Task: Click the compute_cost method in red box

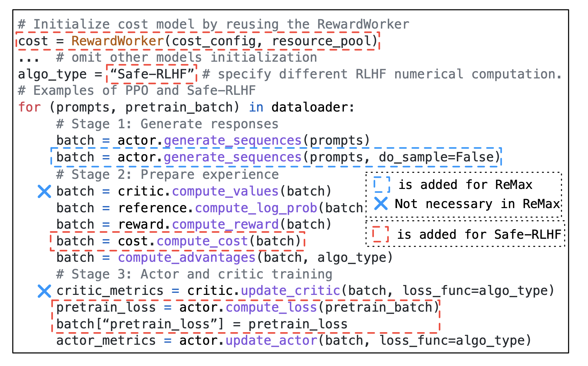Action: [202, 241]
